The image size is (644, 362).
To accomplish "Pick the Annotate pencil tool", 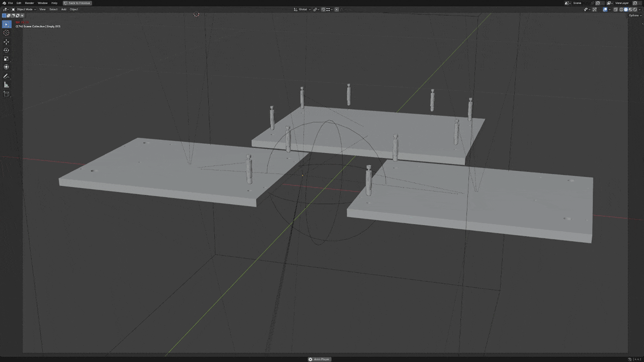I will (7, 76).
